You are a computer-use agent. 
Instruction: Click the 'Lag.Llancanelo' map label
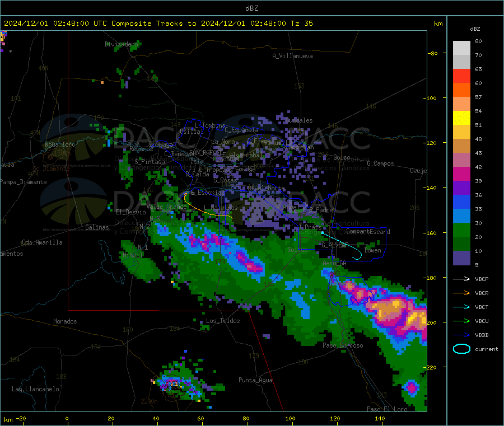tap(35, 389)
